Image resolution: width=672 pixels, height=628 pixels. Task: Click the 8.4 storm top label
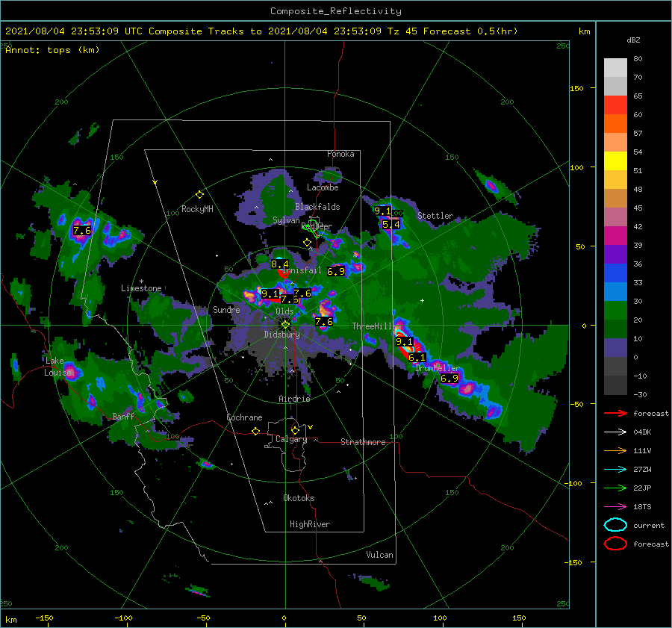(x=280, y=264)
